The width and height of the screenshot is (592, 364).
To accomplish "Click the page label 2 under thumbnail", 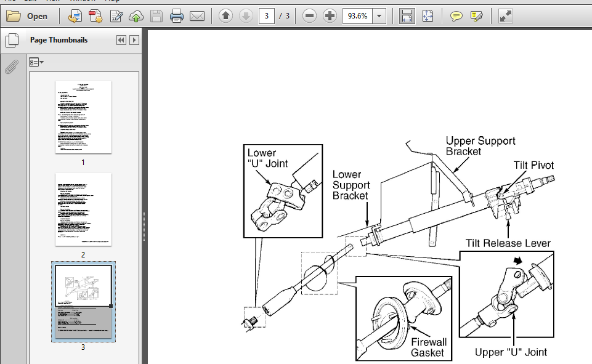I will tap(83, 255).
